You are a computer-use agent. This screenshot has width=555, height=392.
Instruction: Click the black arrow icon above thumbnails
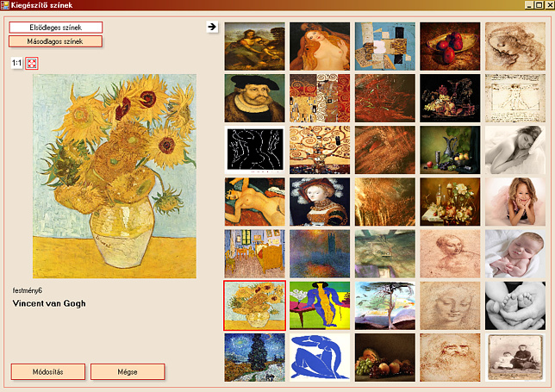212,27
